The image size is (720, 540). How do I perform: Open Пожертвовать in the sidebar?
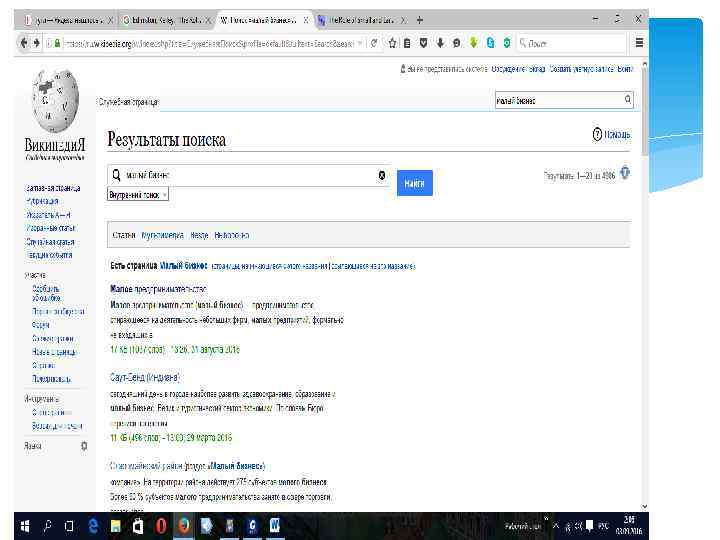51,379
